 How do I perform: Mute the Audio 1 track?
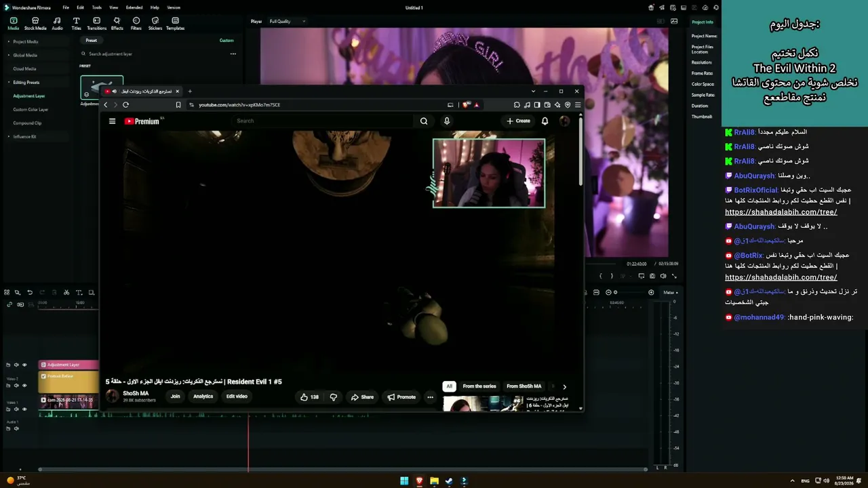(16, 428)
